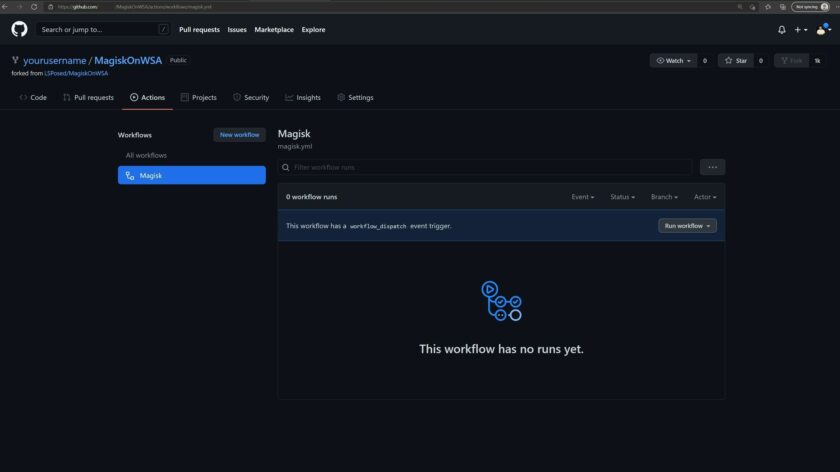Open the Settings repository tab
This screenshot has height=472, width=840.
(x=355, y=98)
